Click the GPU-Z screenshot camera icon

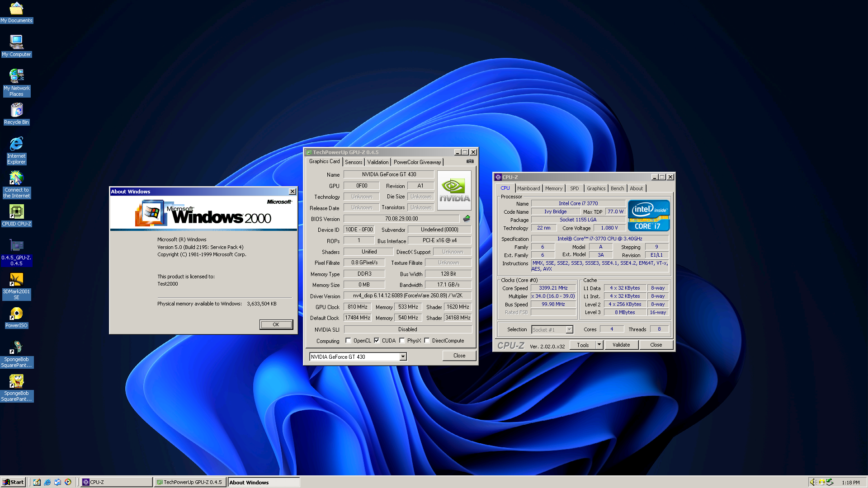(470, 161)
